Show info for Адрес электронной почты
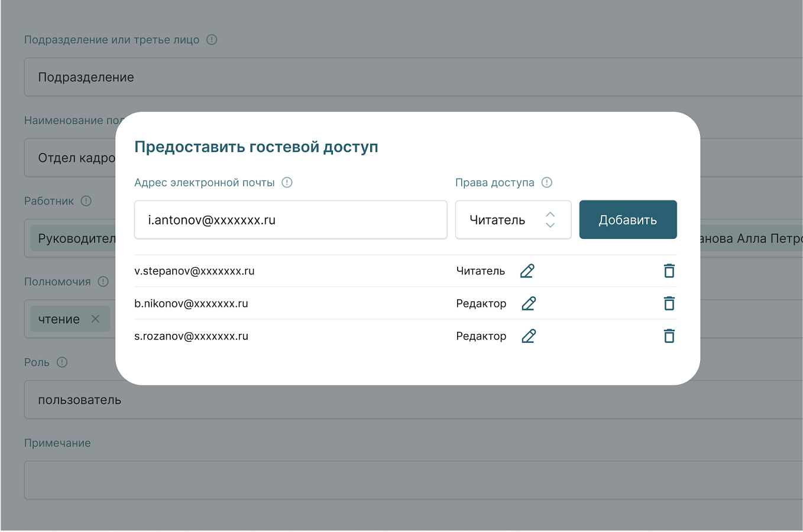This screenshot has width=803, height=532. [287, 183]
